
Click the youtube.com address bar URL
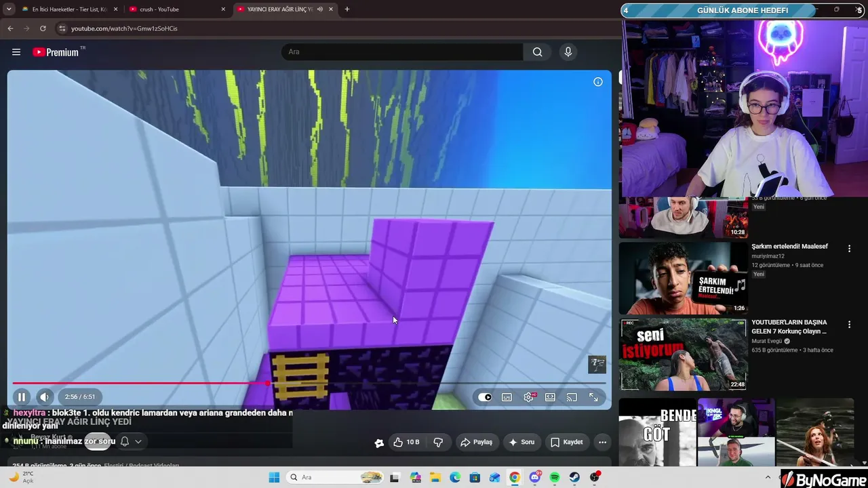(x=124, y=28)
